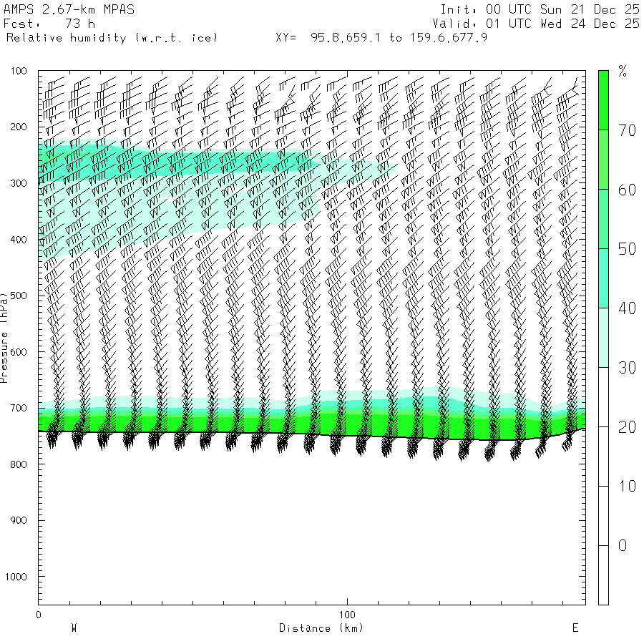This screenshot has width=644, height=644.
Task: Click the 'Valid: 01 UTC Wed 24 Dec 25' line
Action: pyautogui.click(x=536, y=24)
